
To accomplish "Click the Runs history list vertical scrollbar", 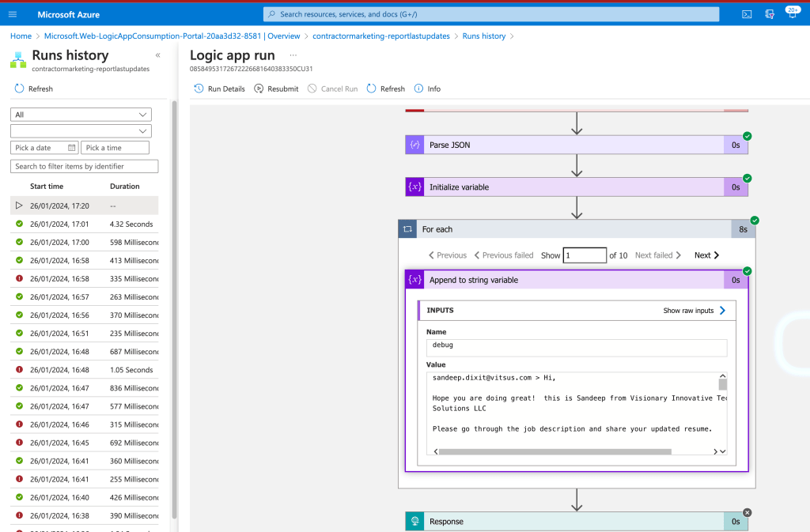I will coord(174,310).
